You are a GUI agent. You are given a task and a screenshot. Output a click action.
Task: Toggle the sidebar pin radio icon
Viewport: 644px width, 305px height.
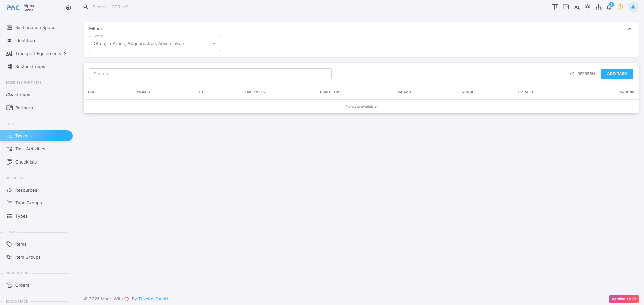pyautogui.click(x=68, y=8)
